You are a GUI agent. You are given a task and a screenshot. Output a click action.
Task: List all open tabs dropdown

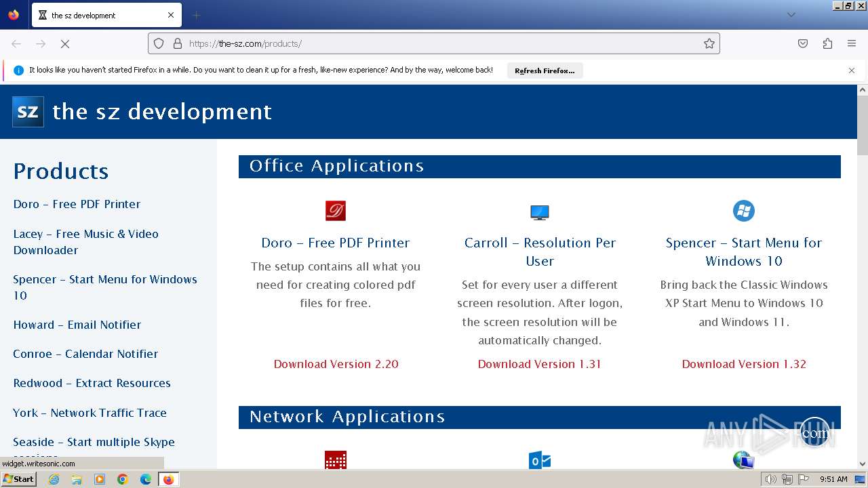pyautogui.click(x=791, y=15)
